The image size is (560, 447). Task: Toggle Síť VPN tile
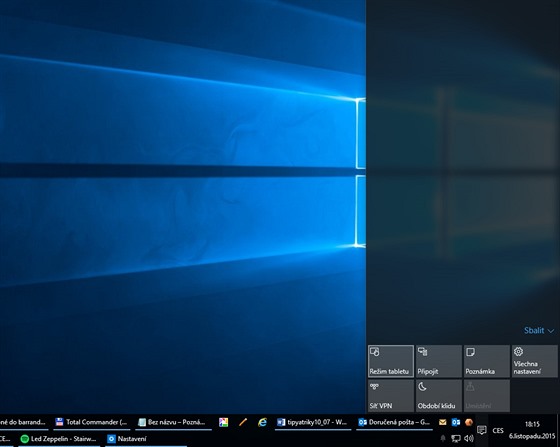391,396
